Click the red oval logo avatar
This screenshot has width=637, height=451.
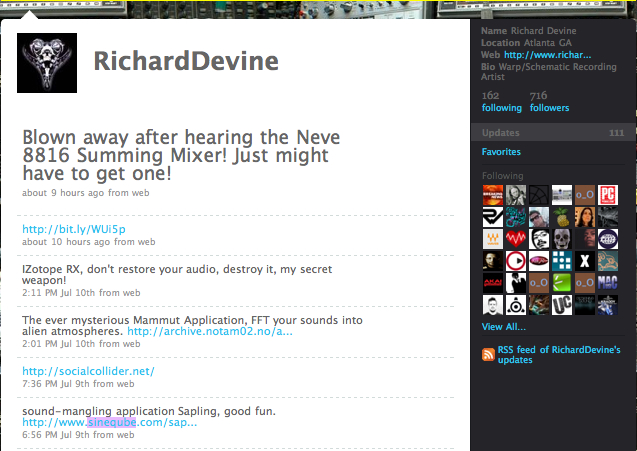pyautogui.click(x=539, y=261)
